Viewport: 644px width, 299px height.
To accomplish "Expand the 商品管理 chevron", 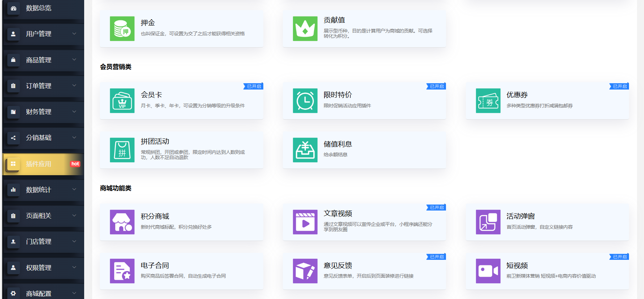I will tap(74, 60).
